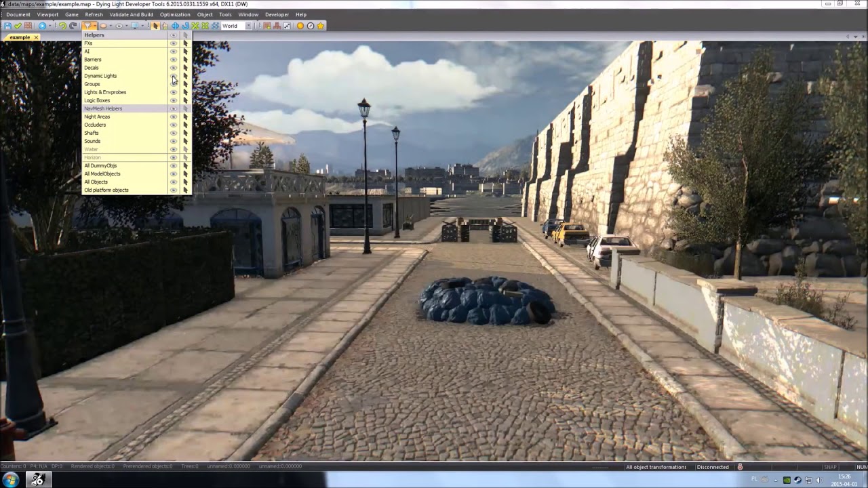Select the blue Move cross-arrows tool
Image resolution: width=868 pixels, height=488 pixels.
(175, 26)
